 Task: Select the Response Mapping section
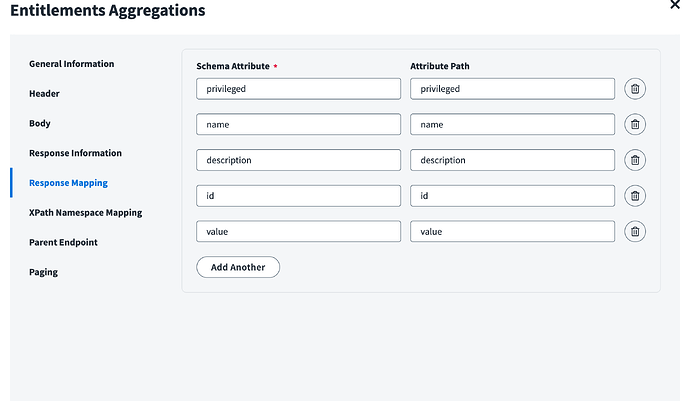(69, 183)
